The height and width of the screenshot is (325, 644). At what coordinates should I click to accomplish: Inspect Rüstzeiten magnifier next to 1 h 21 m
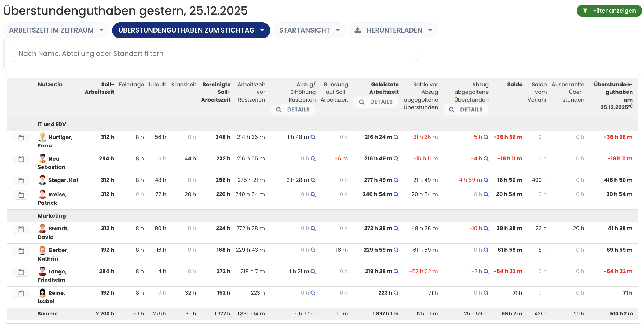pyautogui.click(x=313, y=272)
